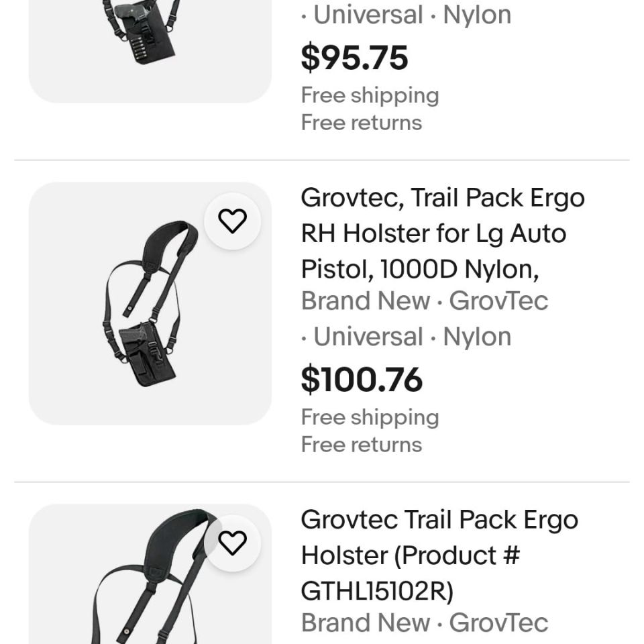Click Free returns under the $100.76 item
This screenshot has width=644, height=644.
(x=361, y=444)
